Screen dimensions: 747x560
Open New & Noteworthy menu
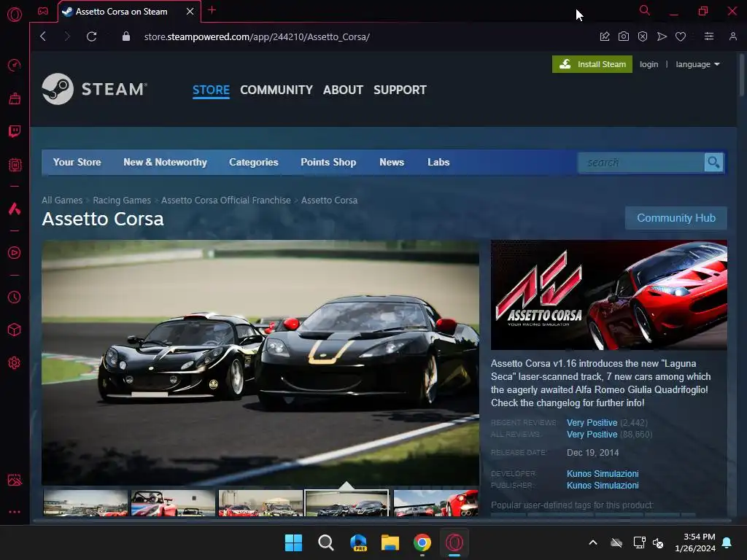tap(165, 163)
